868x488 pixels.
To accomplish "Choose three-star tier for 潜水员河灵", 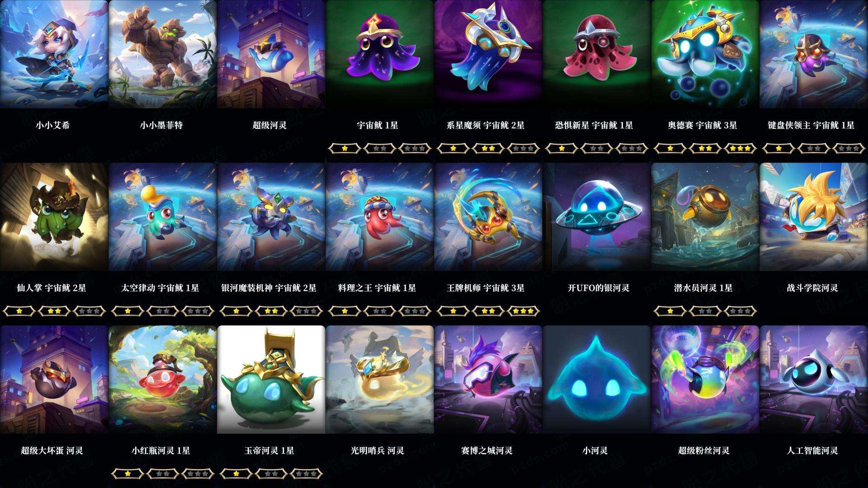I will 741,310.
